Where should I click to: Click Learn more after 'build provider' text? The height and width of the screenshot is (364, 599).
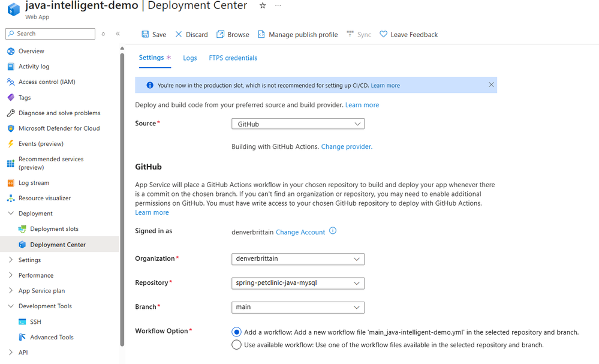tap(362, 105)
